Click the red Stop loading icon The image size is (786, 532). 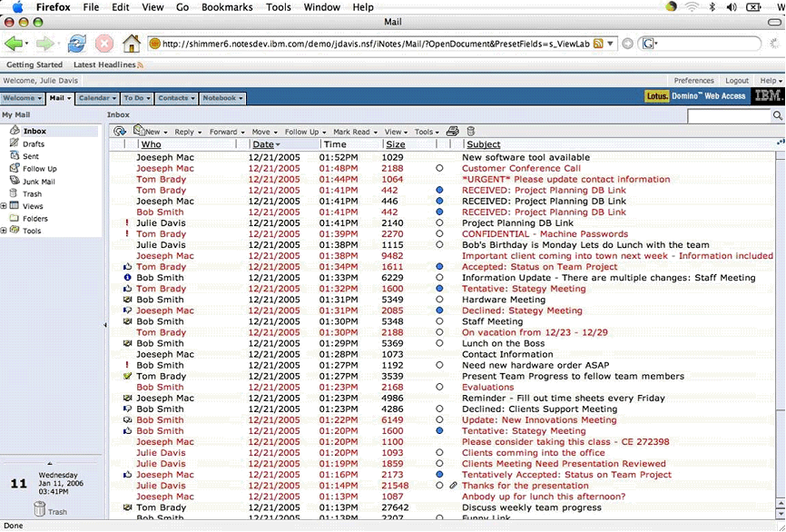tap(104, 44)
